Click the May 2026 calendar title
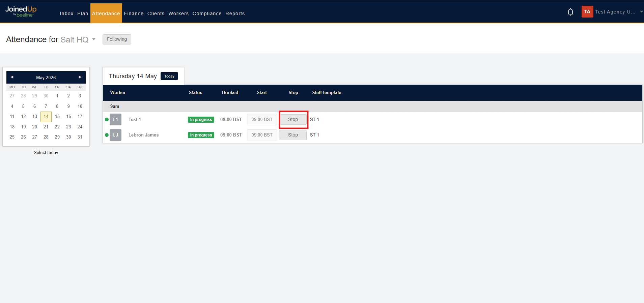Image resolution: width=644 pixels, height=303 pixels. [x=46, y=78]
